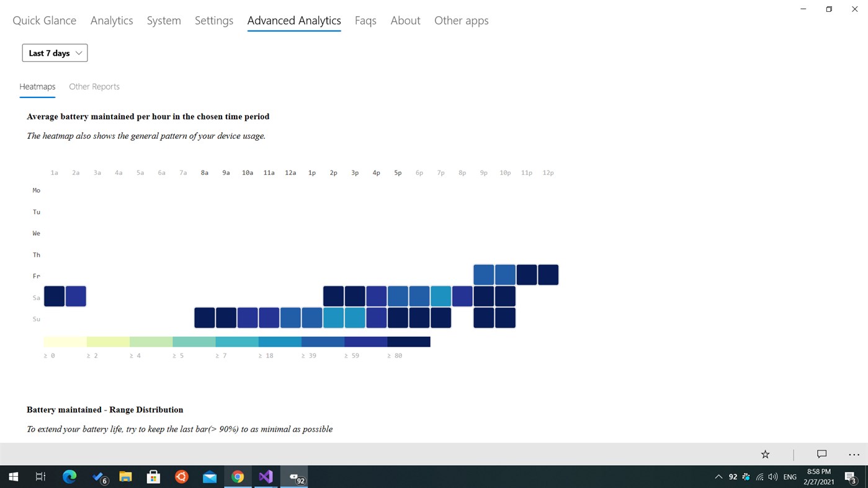The height and width of the screenshot is (488, 868).
Task: Switch to the Other Reports tab
Action: pos(94,86)
